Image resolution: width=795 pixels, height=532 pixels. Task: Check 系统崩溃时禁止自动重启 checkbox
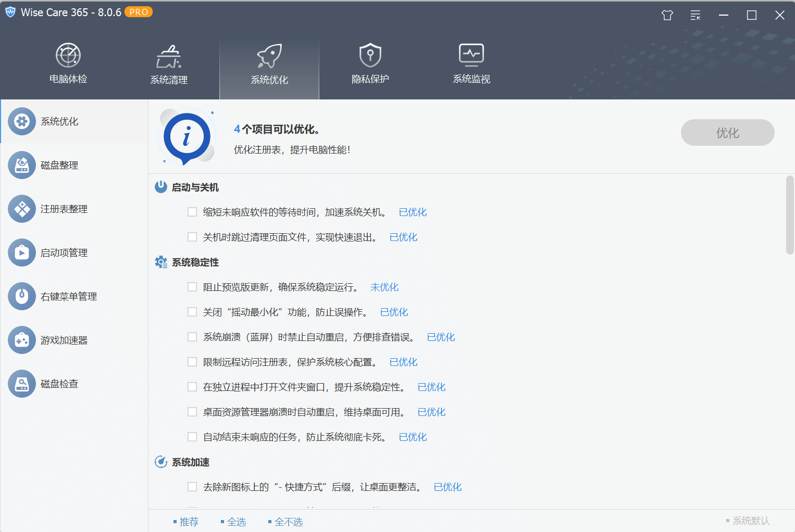(x=192, y=337)
